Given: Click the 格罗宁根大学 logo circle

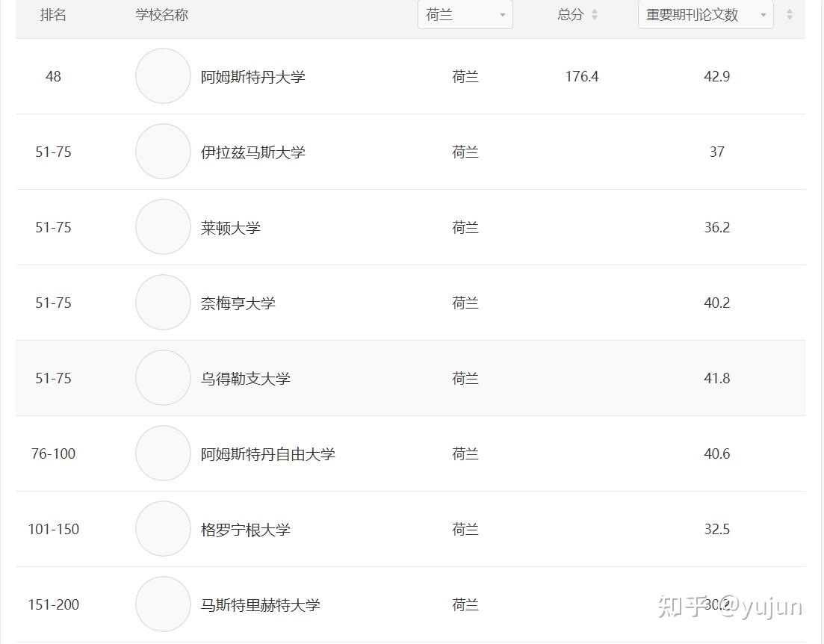Looking at the screenshot, I should pyautogui.click(x=163, y=529).
